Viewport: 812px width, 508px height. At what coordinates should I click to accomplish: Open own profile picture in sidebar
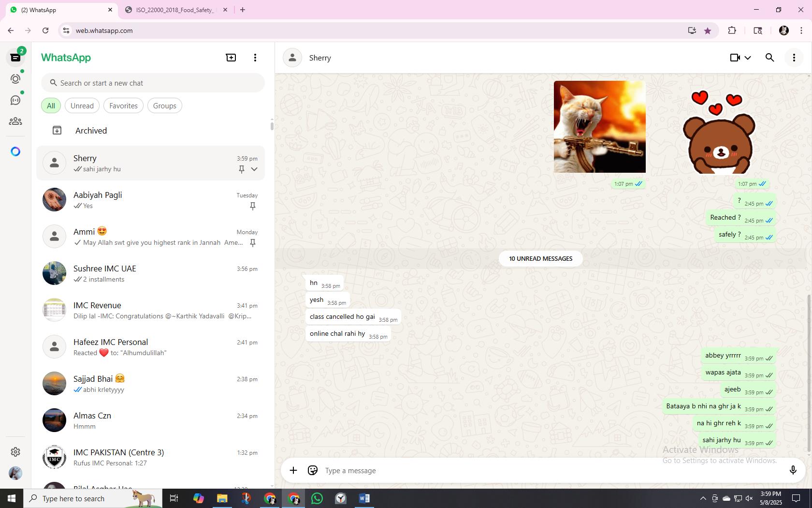click(15, 473)
